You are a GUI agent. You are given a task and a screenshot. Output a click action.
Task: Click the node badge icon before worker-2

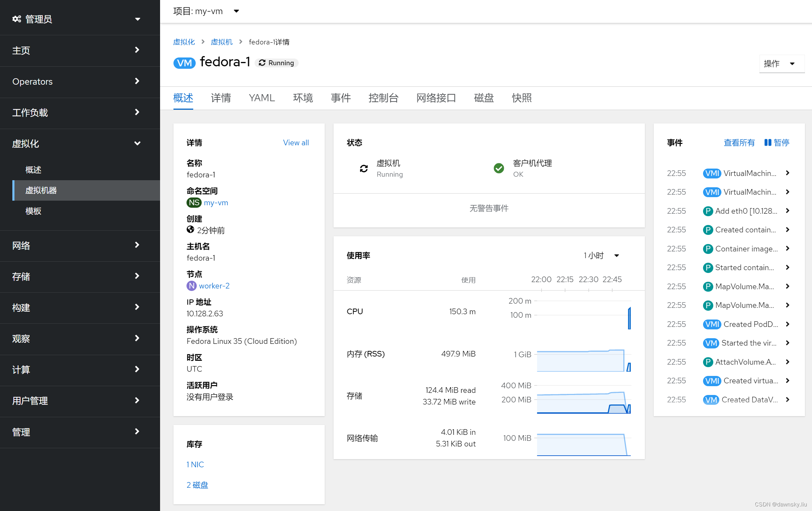click(191, 286)
